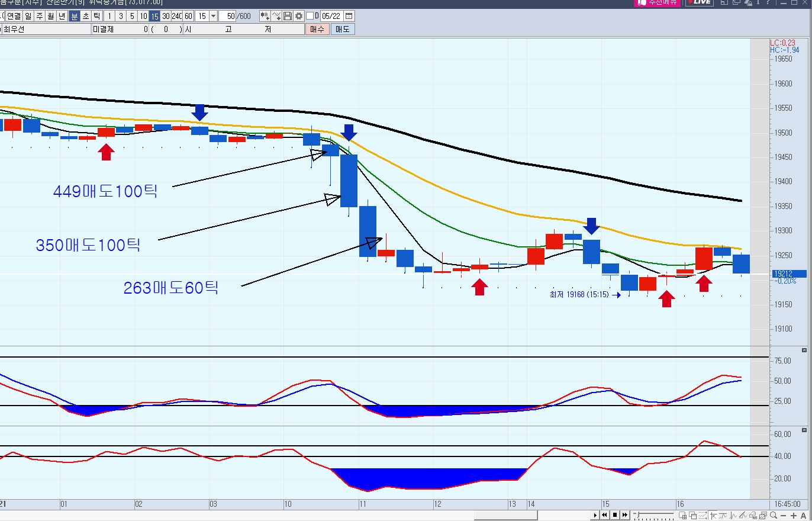Click the magnifier zoom icon in bottom toolbar
Viewport: 812px width, 521px height.
pyautogui.click(x=774, y=516)
